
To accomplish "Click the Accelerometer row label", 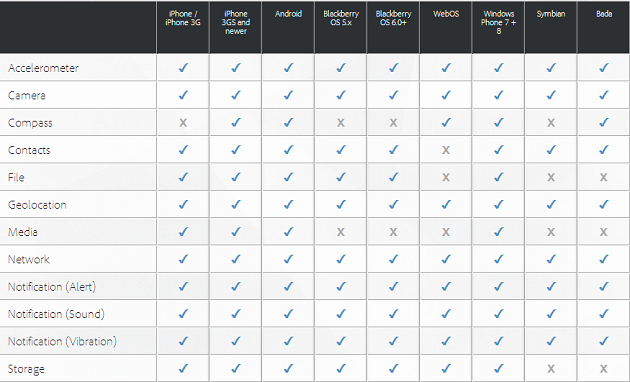I will click(43, 68).
